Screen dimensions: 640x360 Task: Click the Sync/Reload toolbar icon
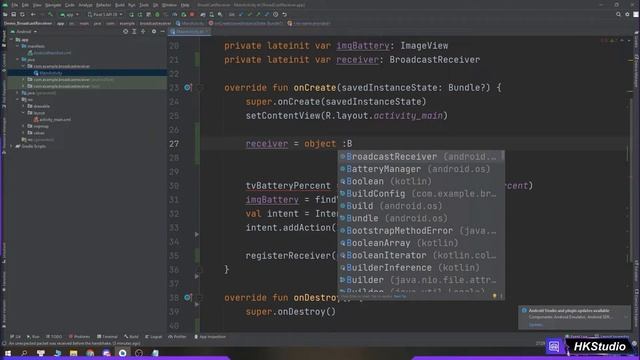pos(22,14)
